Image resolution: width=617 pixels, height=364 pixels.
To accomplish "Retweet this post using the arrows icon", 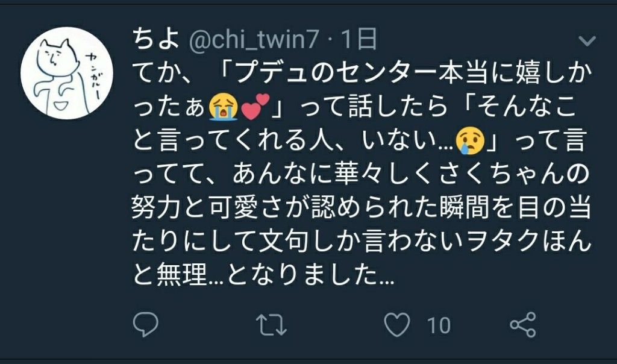I will click(x=271, y=325).
